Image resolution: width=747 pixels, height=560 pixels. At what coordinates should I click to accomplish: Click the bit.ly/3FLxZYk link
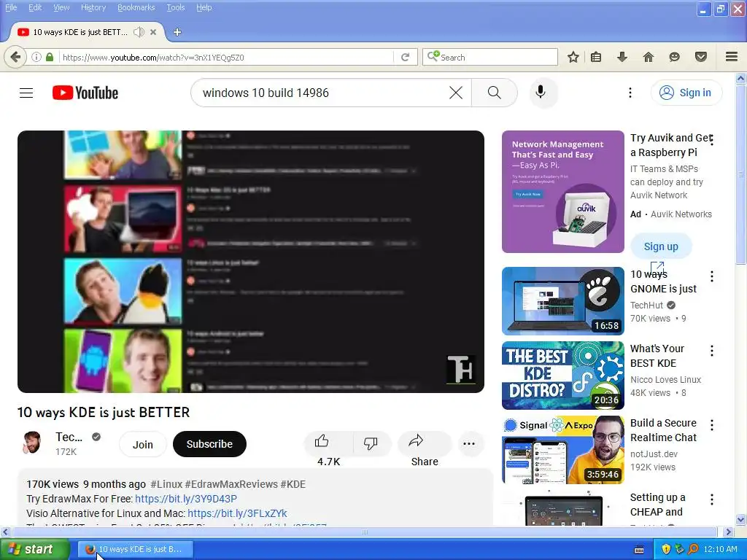point(237,513)
